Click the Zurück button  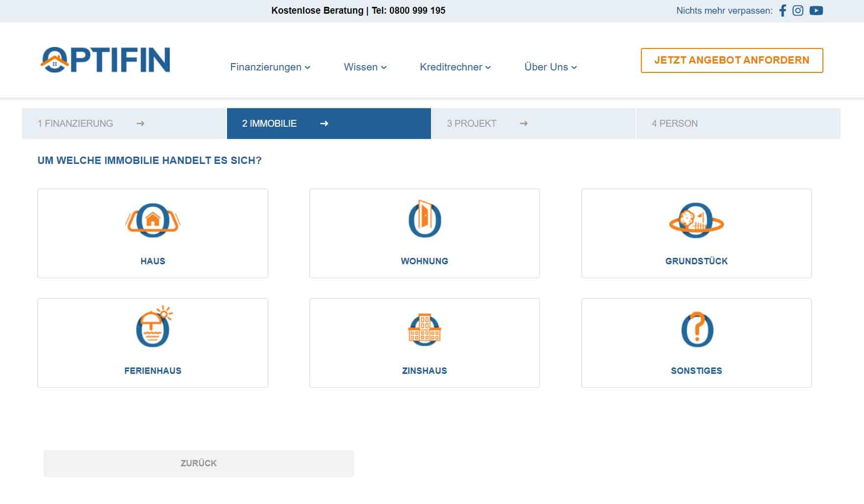click(199, 463)
